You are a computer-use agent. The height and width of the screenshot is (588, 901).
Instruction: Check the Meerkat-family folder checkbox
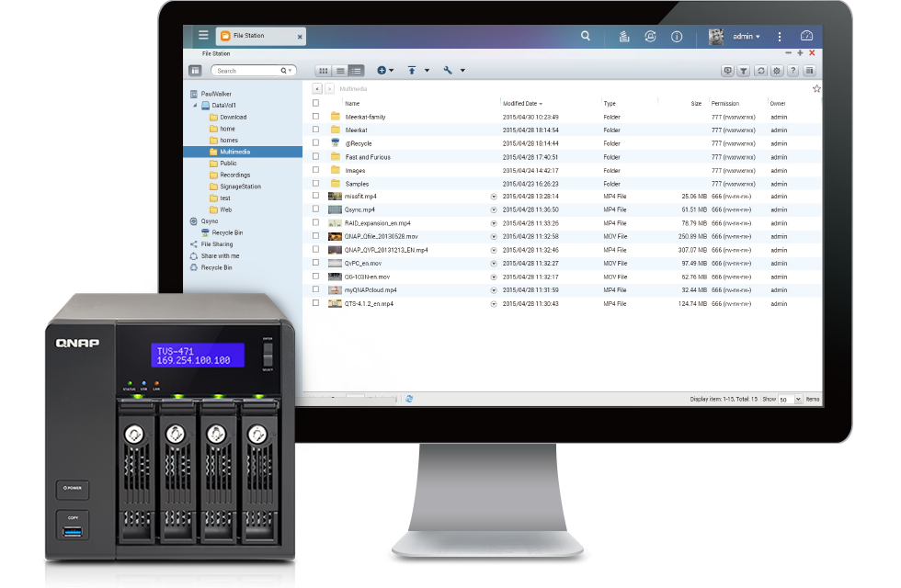[x=315, y=116]
